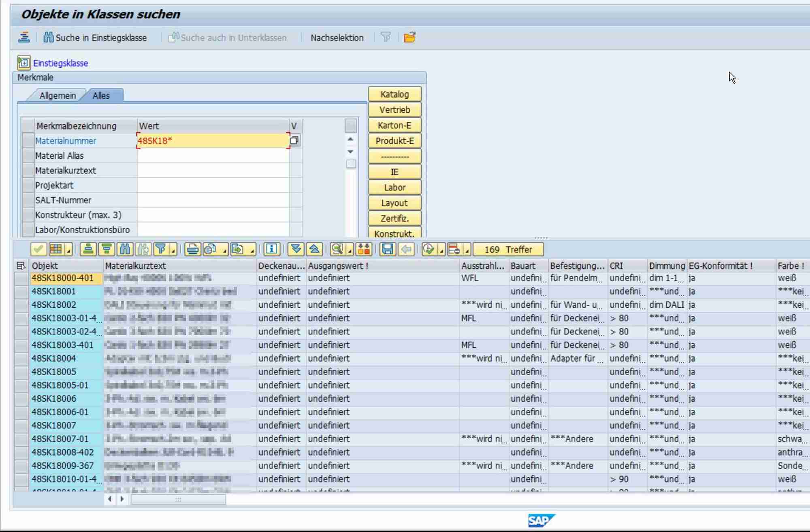Click the red delete-row layout icon
This screenshot has width=810, height=532.
(454, 249)
